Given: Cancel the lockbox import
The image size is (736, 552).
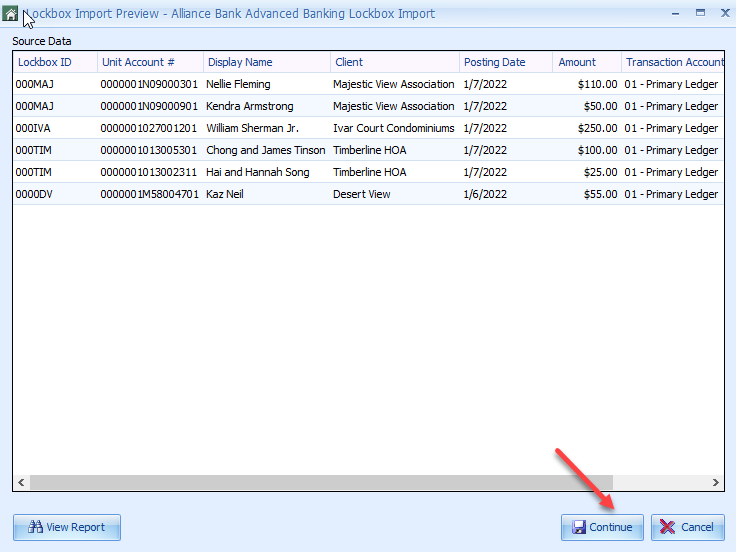Looking at the screenshot, I should tap(687, 527).
